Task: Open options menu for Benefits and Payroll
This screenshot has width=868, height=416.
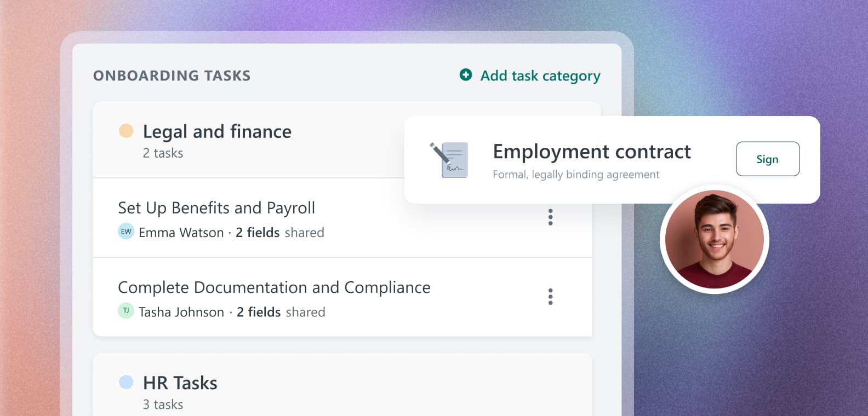Action: [x=550, y=217]
